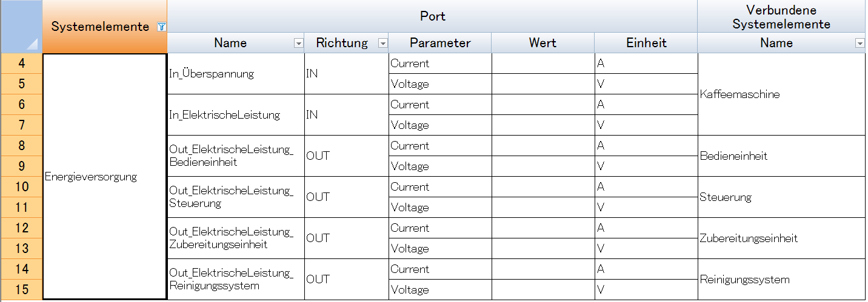Click the Port group header
This screenshot has width=868, height=302.
[432, 16]
